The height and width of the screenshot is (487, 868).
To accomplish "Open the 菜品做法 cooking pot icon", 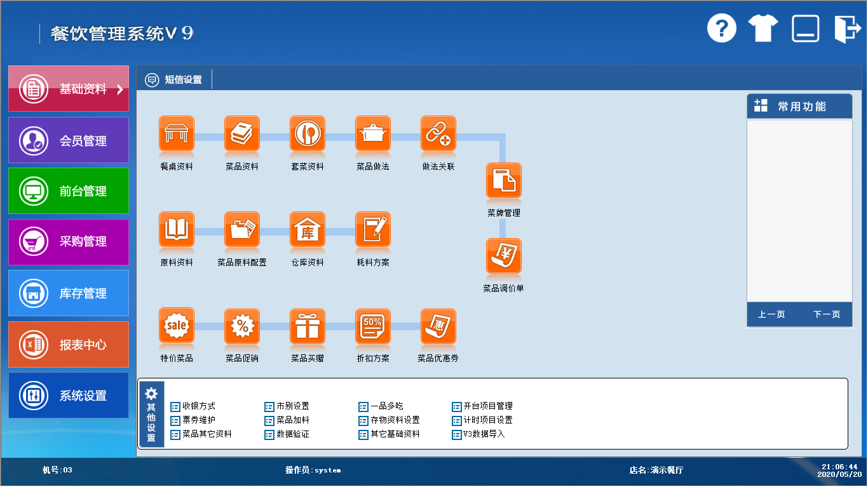I will pos(373,134).
